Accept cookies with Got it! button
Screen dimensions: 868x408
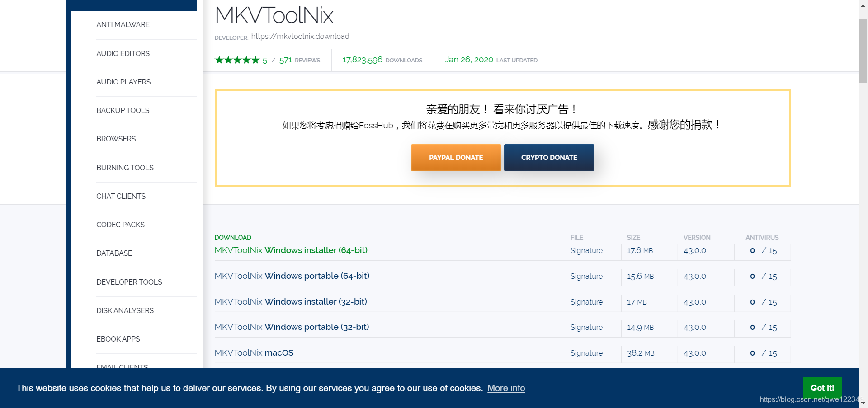(x=822, y=388)
